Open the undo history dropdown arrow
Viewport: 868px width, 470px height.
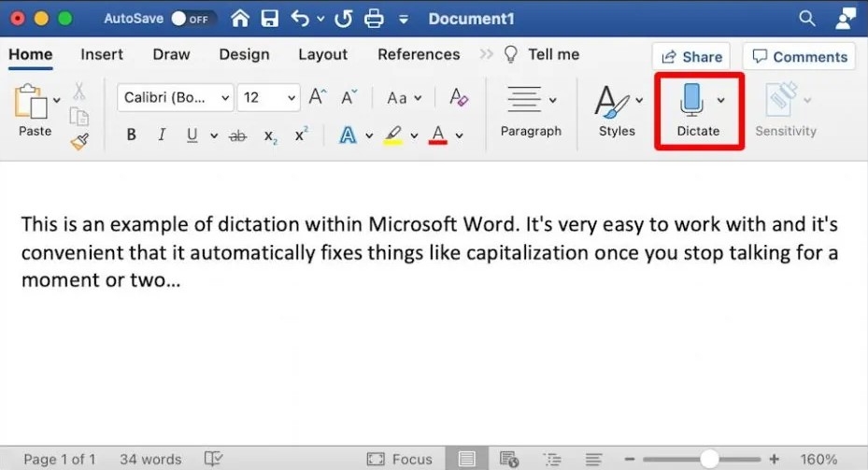point(320,19)
